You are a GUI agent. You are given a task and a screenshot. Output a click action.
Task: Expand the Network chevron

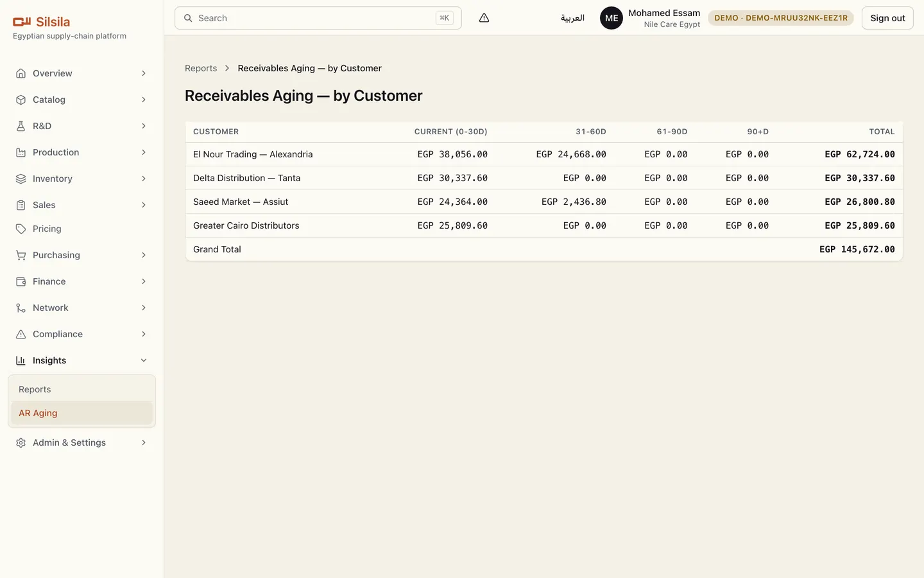click(x=144, y=308)
